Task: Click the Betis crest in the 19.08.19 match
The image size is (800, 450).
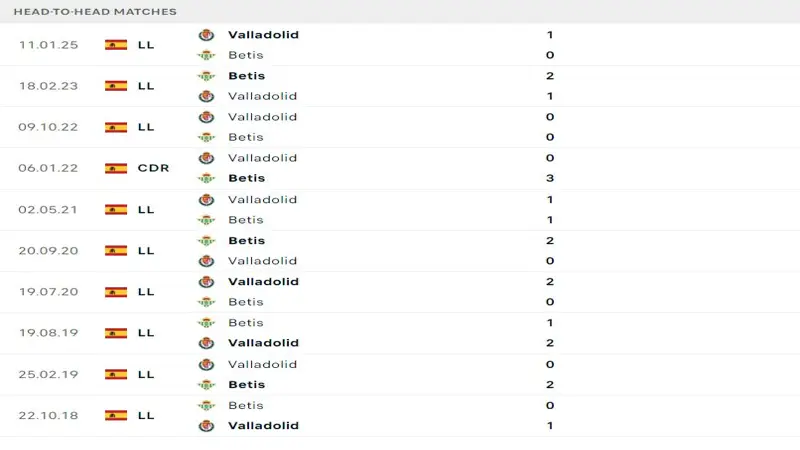Action: pyautogui.click(x=207, y=323)
